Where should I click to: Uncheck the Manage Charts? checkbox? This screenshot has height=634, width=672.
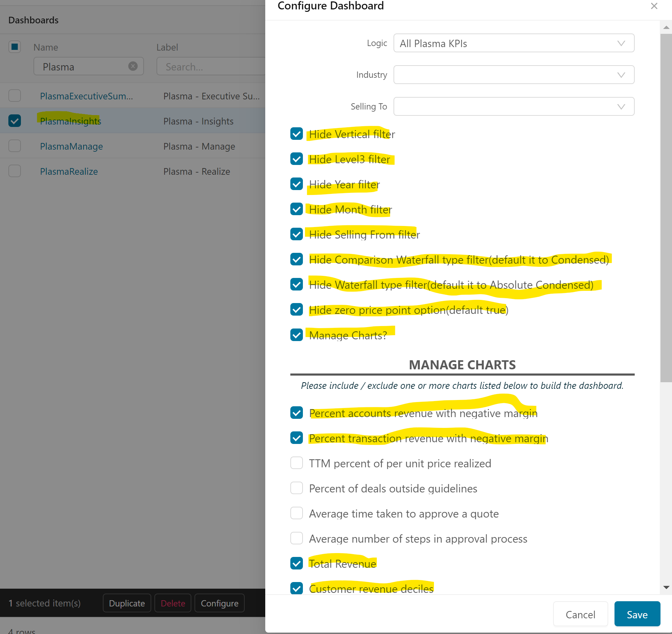pyautogui.click(x=297, y=335)
